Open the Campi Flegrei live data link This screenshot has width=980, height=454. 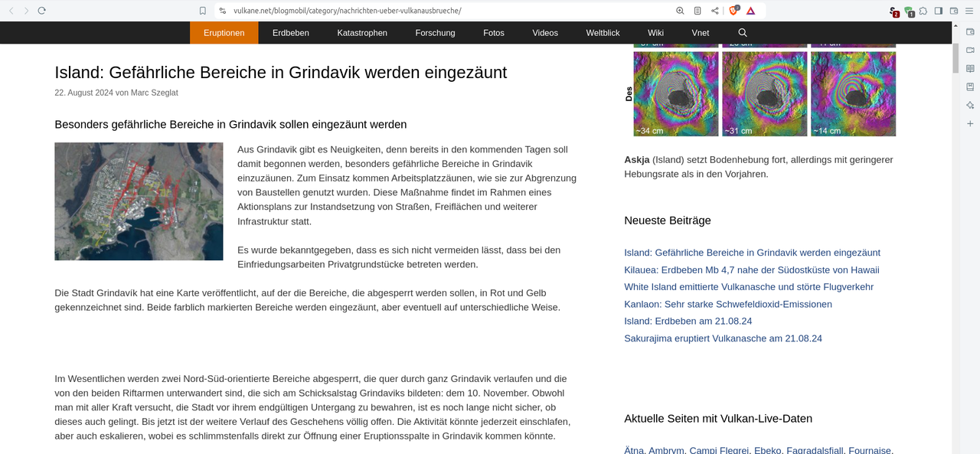point(719,450)
